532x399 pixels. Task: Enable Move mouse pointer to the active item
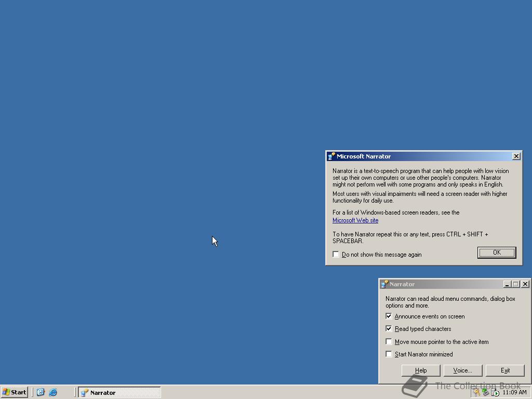[x=389, y=342]
